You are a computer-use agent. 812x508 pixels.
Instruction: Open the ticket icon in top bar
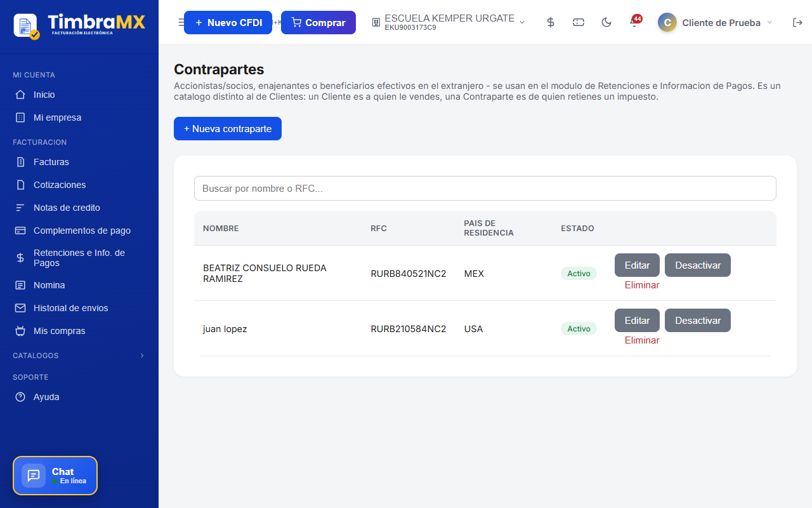[579, 22]
